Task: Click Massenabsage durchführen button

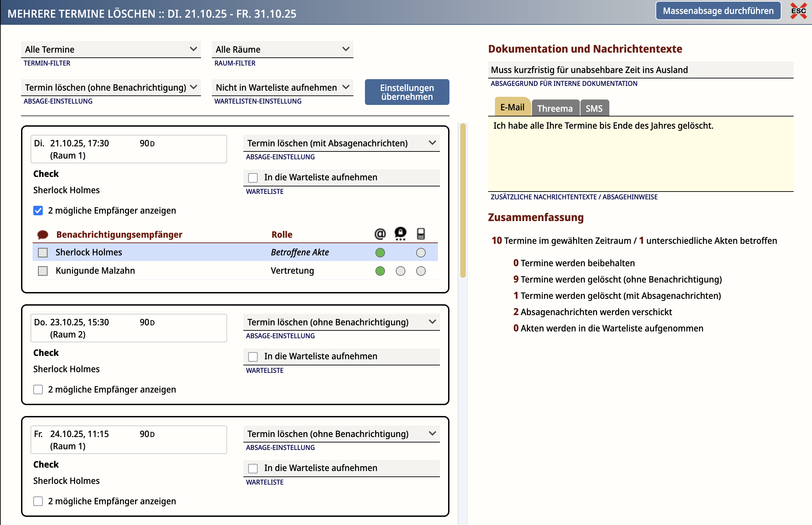Action: point(718,11)
